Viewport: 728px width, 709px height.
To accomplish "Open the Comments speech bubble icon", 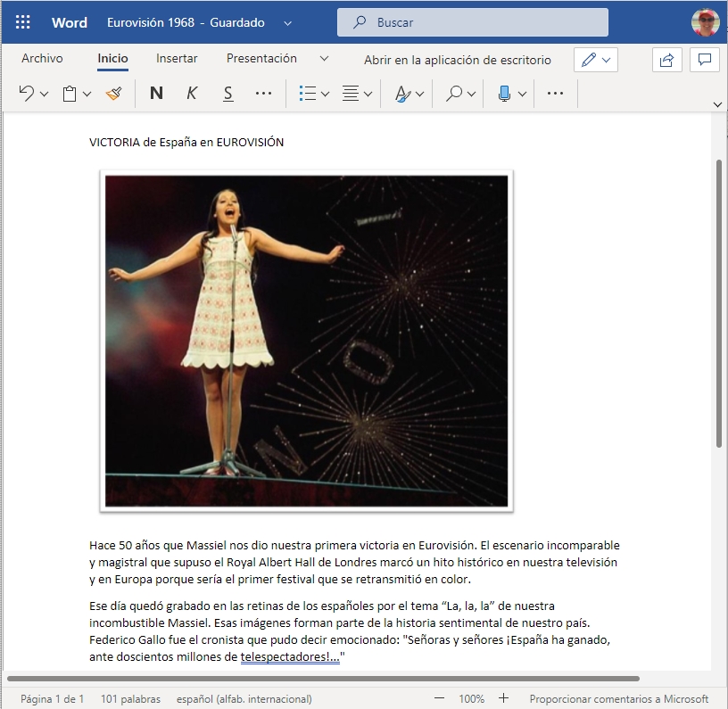I will [x=704, y=60].
